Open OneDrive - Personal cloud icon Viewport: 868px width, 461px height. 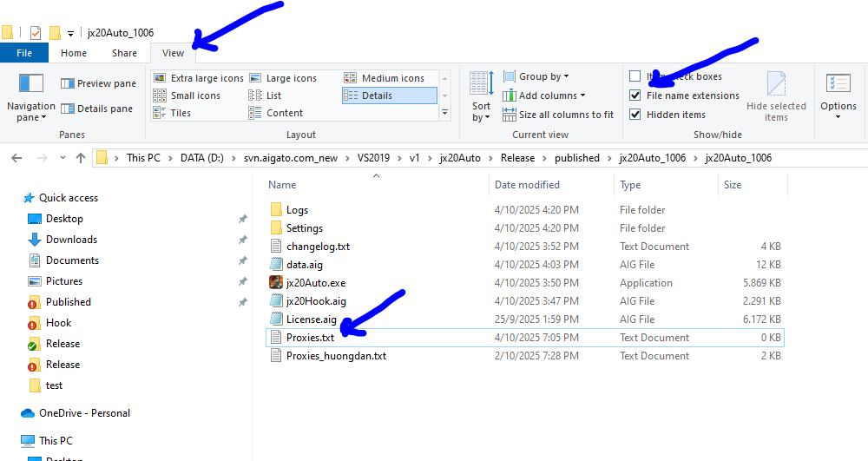[27, 413]
